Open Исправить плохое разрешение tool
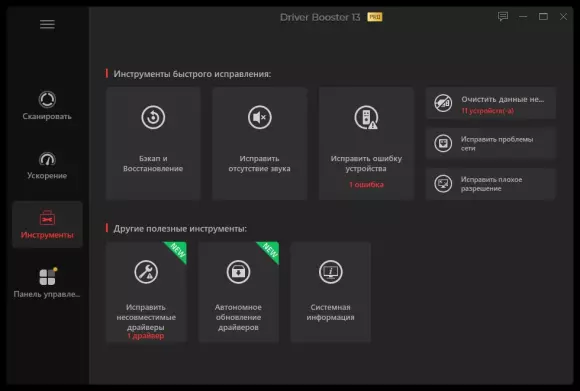This screenshot has width=580, height=391. 491,184
